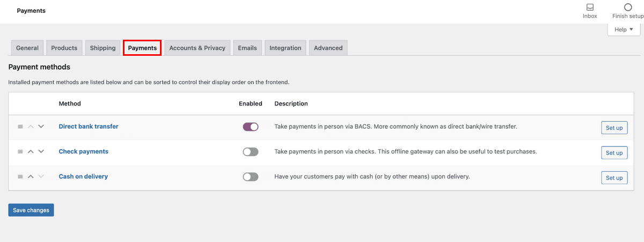Grab the drag handle for Direct bank transfer
644x242 pixels.
pyautogui.click(x=20, y=127)
